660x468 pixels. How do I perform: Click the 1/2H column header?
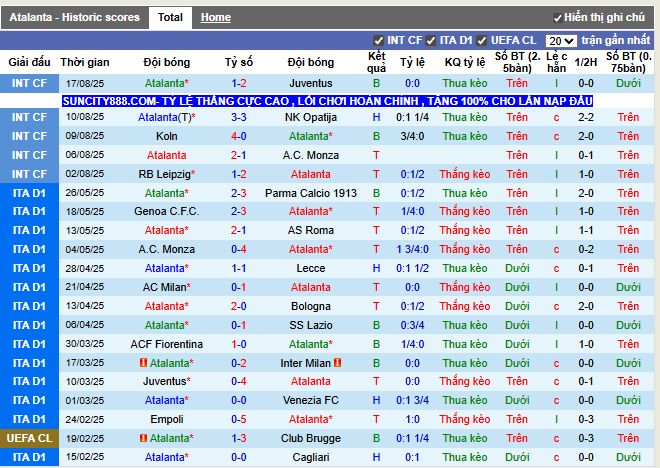[586, 62]
